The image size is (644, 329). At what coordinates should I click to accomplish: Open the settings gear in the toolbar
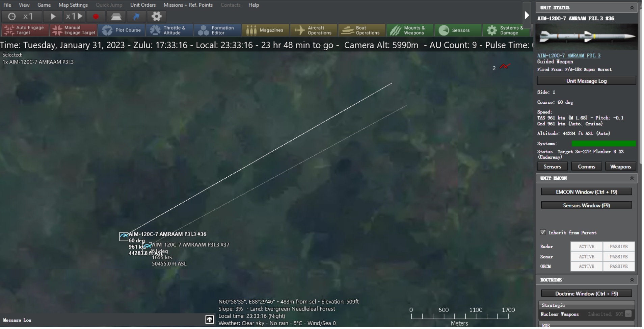pos(156,16)
